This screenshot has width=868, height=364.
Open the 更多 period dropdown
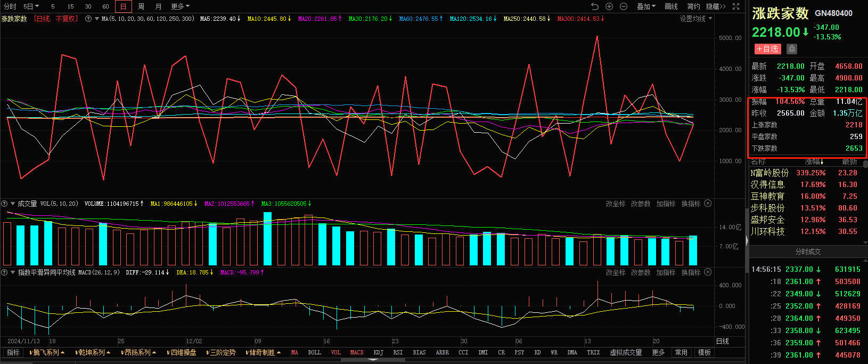coord(180,6)
